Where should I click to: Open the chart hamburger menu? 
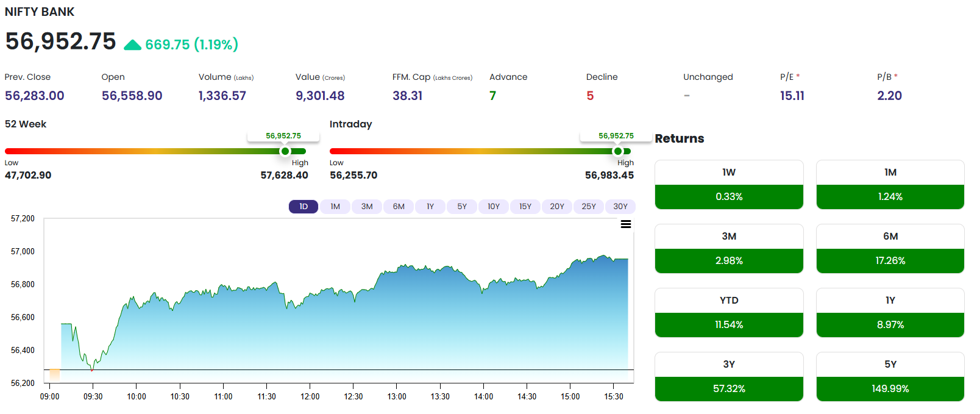click(x=625, y=224)
